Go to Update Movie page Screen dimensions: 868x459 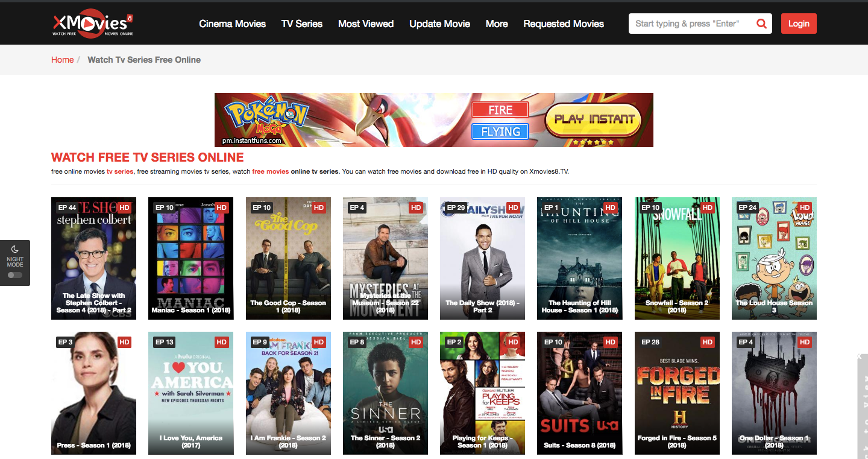439,24
